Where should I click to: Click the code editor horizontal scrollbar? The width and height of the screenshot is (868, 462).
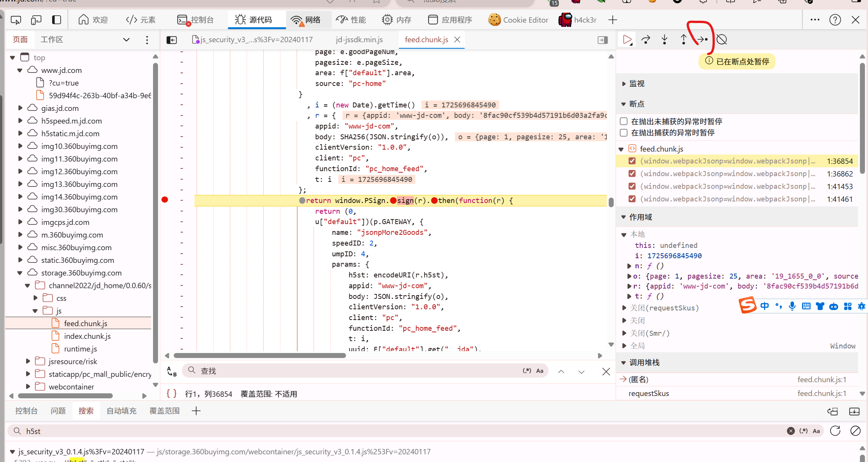260,356
